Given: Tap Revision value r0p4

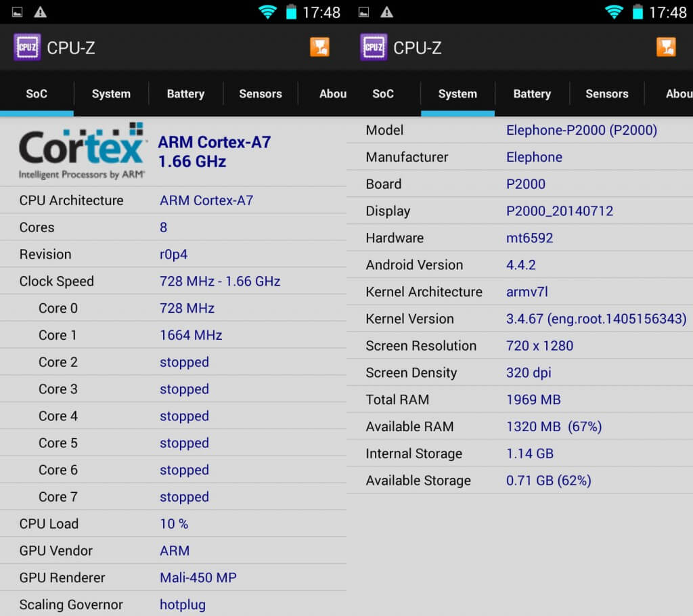Looking at the screenshot, I should coord(173,255).
